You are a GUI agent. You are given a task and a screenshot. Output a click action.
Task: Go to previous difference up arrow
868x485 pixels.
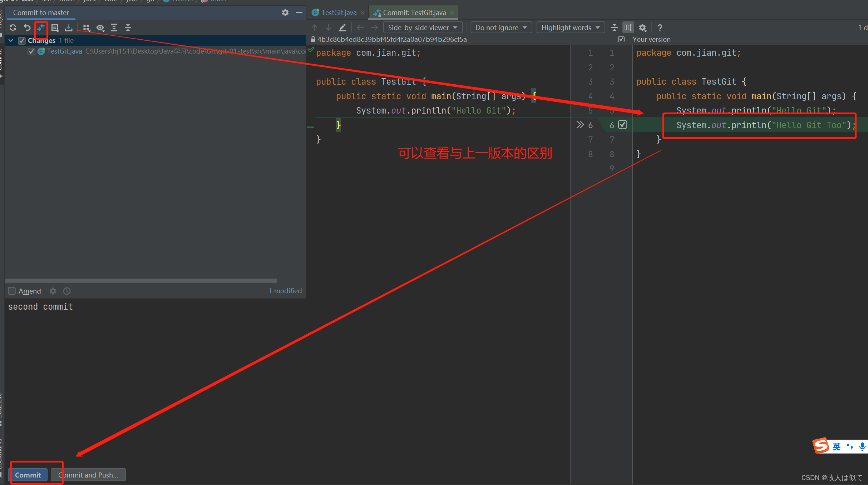click(315, 27)
